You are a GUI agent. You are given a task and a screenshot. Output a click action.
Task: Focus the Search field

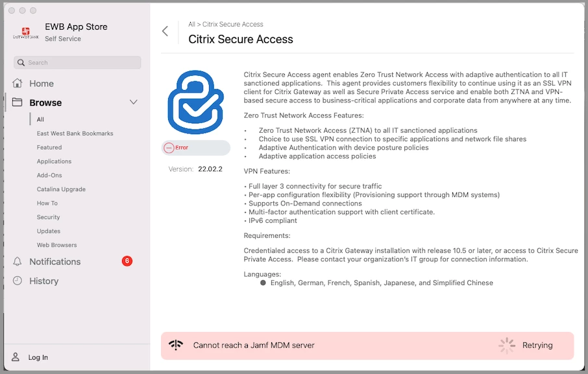pos(77,62)
